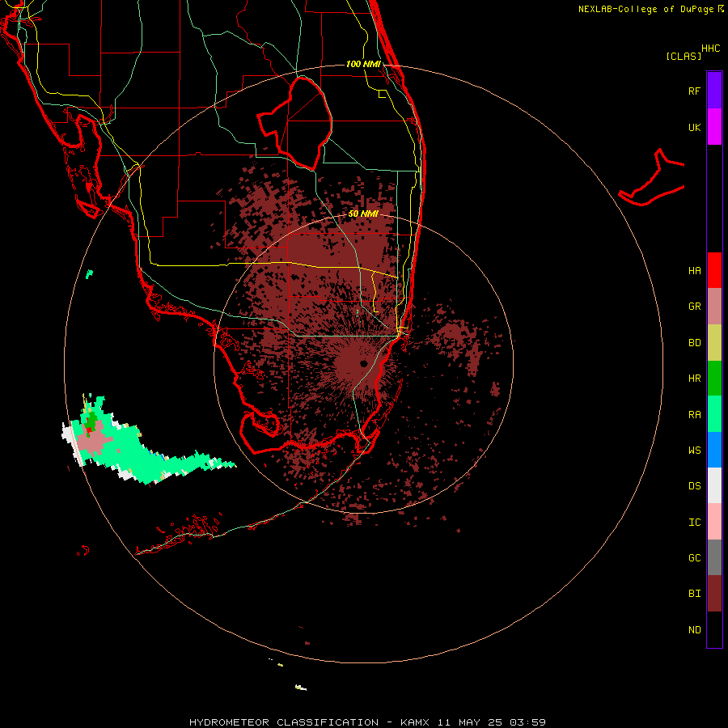Click the HR legend label

tap(694, 379)
